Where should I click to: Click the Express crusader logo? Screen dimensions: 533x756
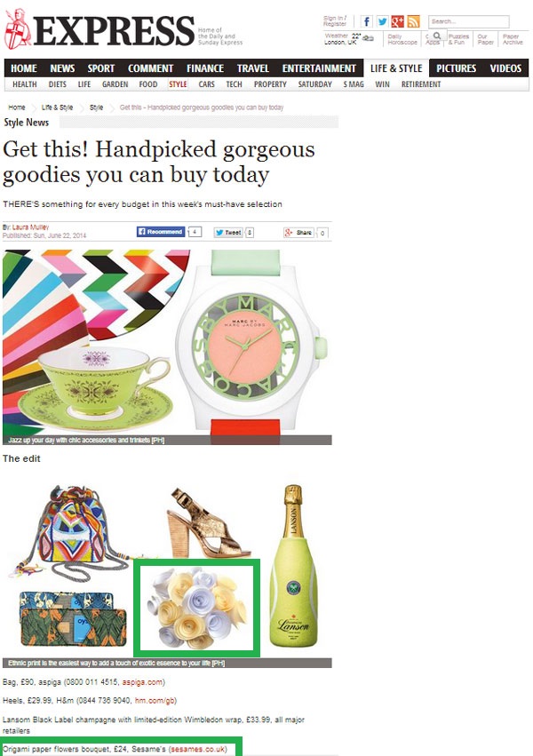18,29
